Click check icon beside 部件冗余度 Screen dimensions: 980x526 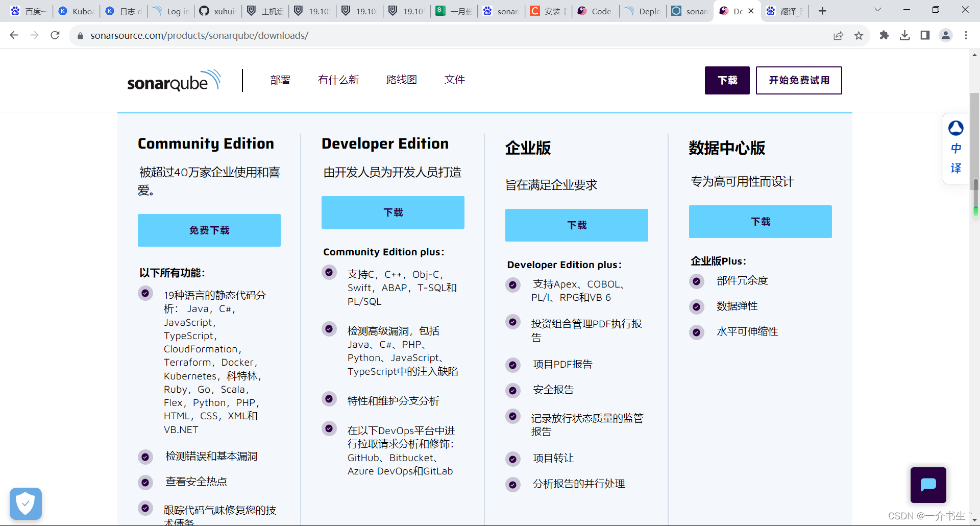(x=697, y=281)
